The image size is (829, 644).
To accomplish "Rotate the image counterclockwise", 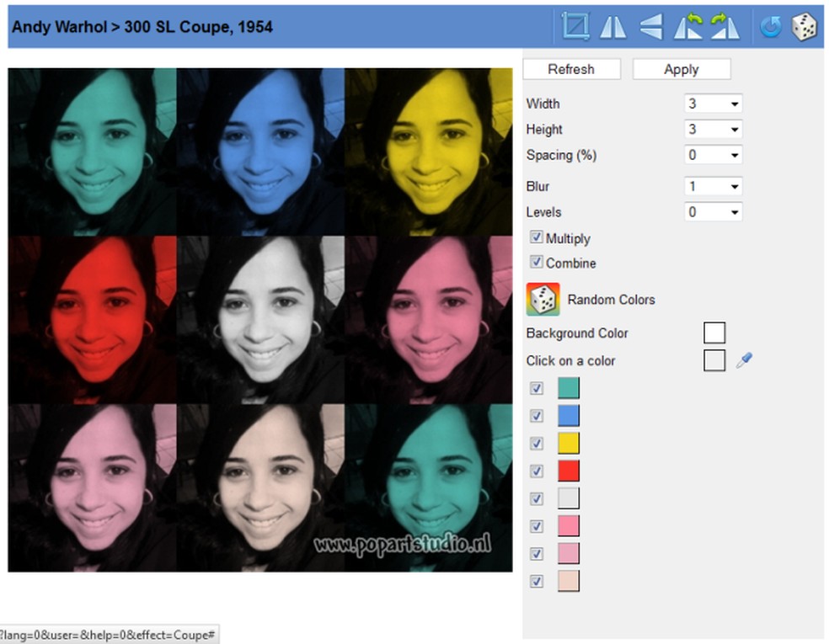I will pyautogui.click(x=690, y=26).
